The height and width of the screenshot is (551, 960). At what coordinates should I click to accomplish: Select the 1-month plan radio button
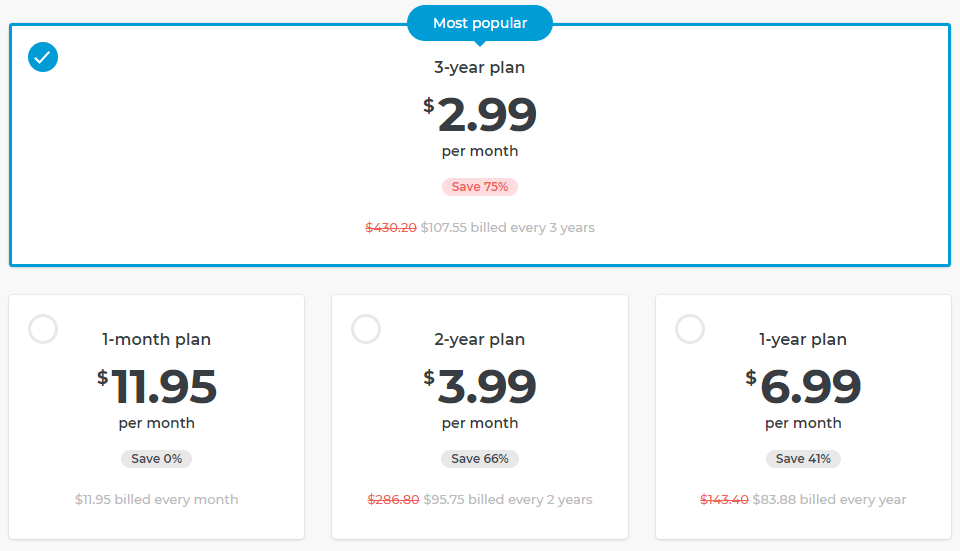click(x=43, y=329)
